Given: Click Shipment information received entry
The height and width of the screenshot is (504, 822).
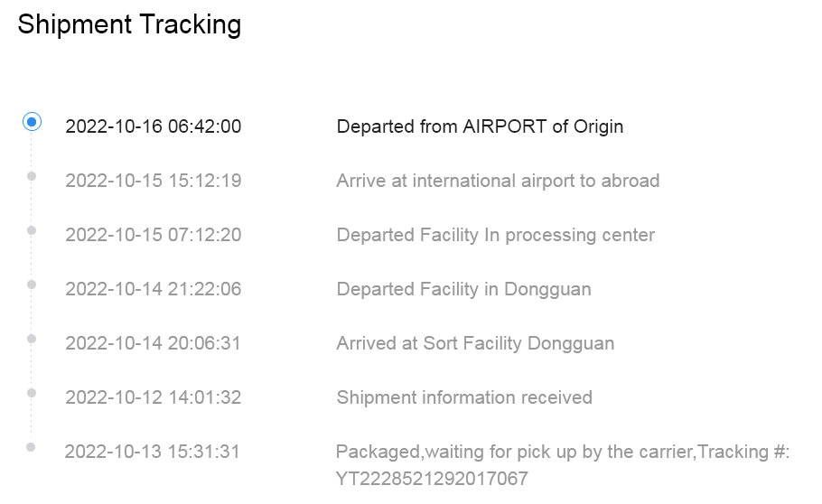Looking at the screenshot, I should pos(464,397).
